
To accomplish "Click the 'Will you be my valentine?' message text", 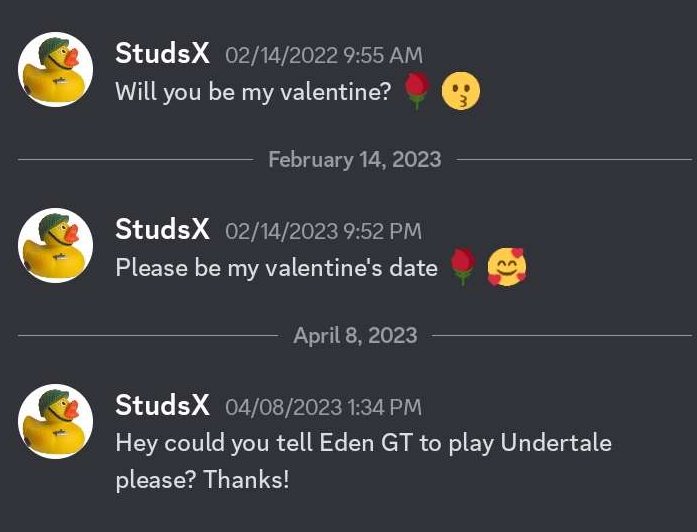I will click(253, 92).
